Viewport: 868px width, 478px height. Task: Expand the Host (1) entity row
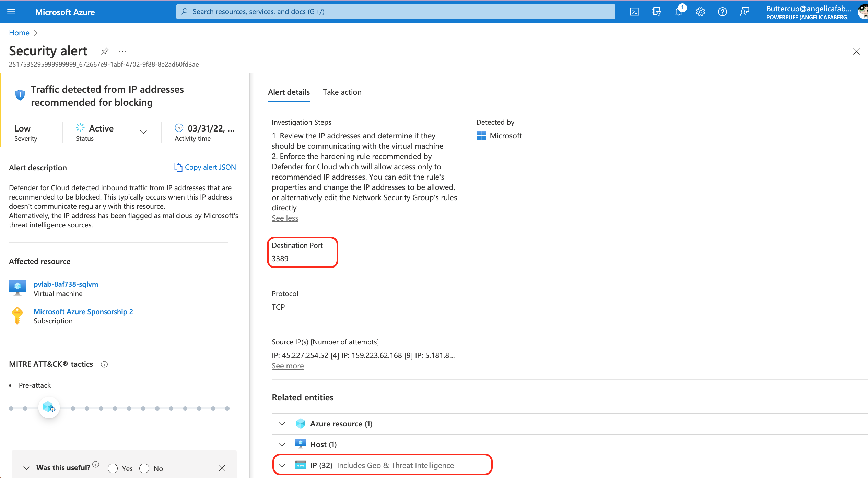tap(282, 444)
